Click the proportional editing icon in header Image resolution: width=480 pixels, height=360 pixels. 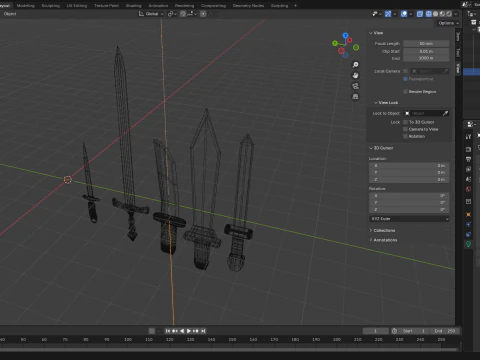point(203,14)
